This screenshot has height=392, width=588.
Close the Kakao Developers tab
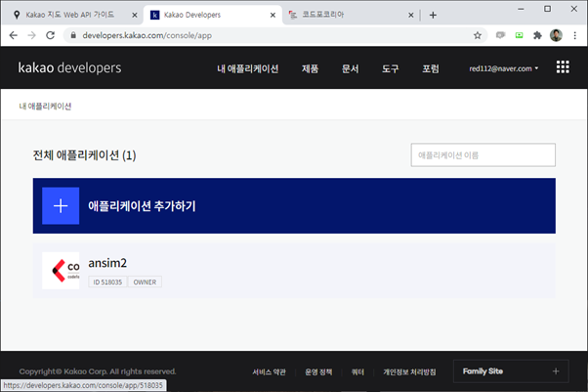(x=273, y=15)
